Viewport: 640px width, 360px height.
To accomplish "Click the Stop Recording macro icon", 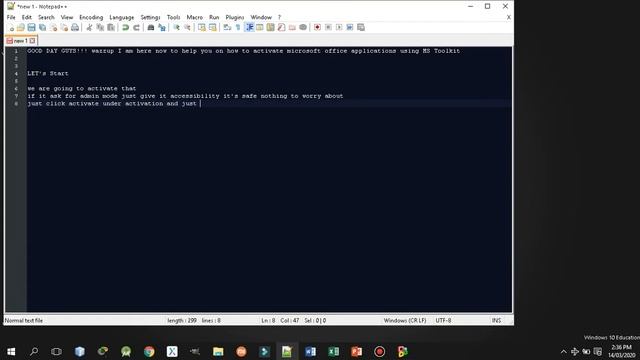I will [x=328, y=27].
